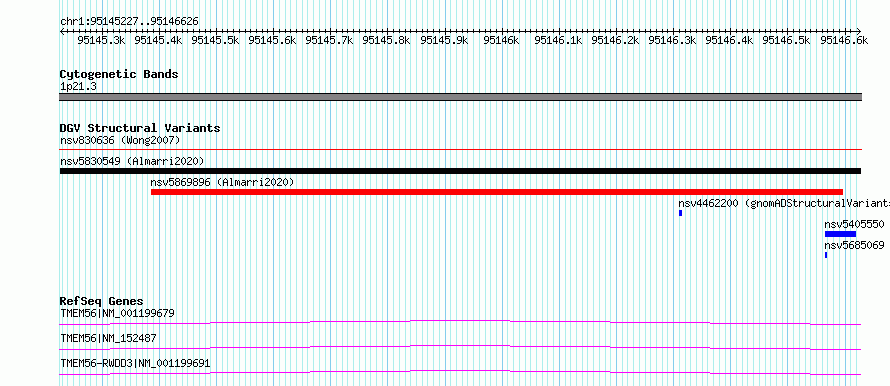Viewport: 890px width, 386px height.
Task: Open the nsv5405550 label
Action: (854, 224)
